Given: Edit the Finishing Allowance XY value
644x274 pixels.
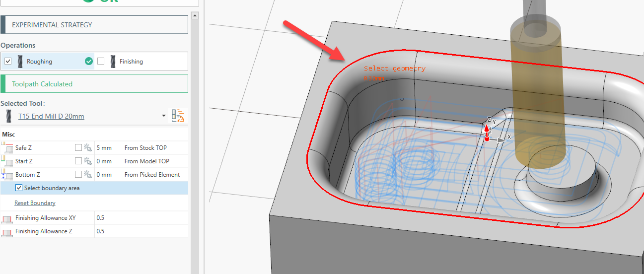Looking at the screenshot, I should 139,218.
